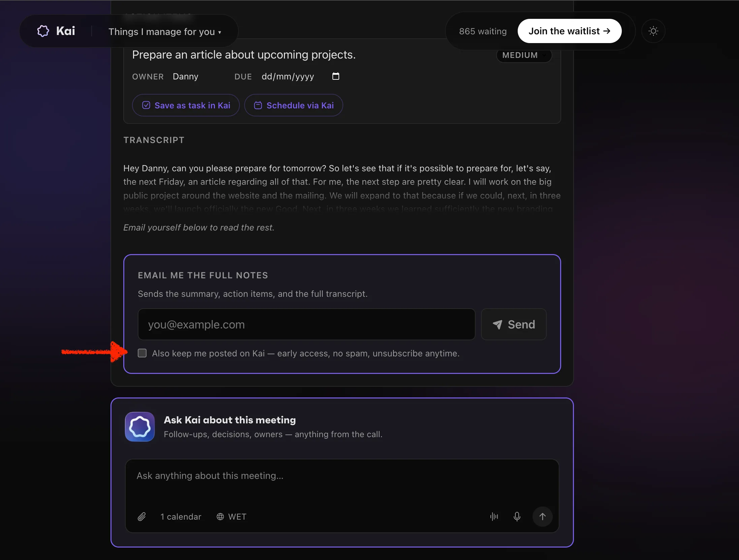Click the Ask Kai avatar thumbnail
This screenshot has width=739, height=560.
pyautogui.click(x=140, y=427)
